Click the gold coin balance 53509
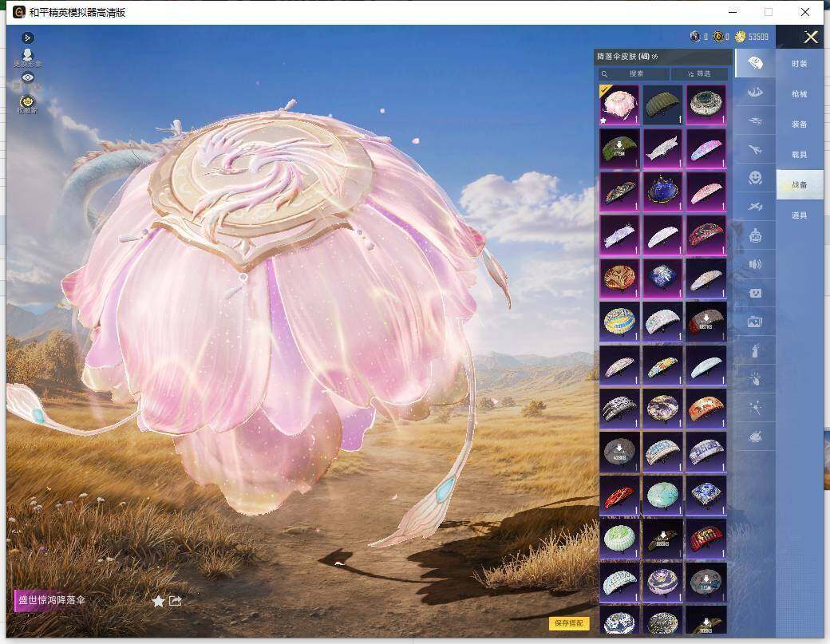830x644 pixels. (752, 37)
